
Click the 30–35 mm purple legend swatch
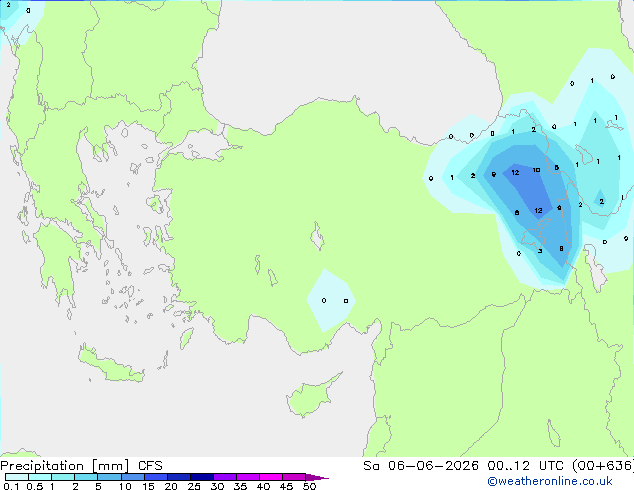coord(224,477)
